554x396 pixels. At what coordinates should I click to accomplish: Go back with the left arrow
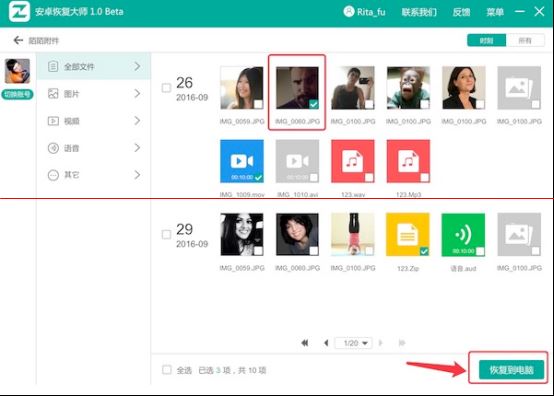pyautogui.click(x=18, y=40)
